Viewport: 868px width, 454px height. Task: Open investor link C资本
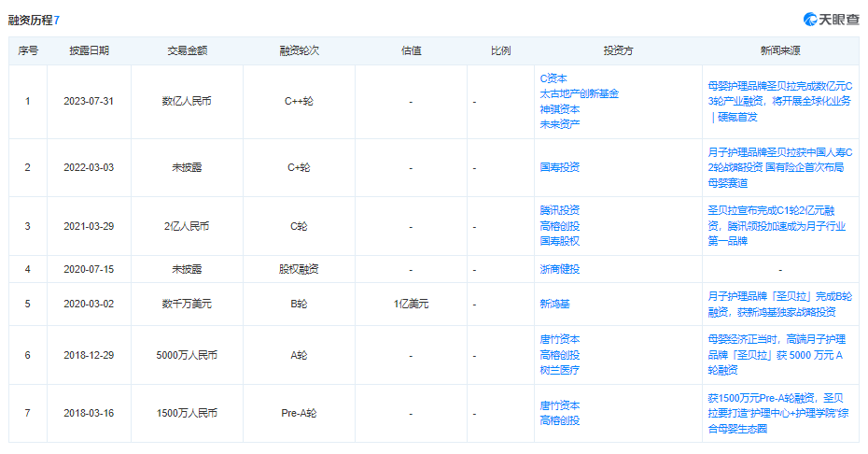[x=553, y=79]
